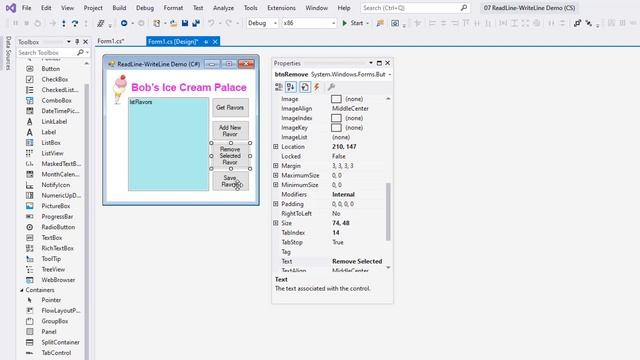Open the Data Sources side tab
This screenshot has height=360, width=640.
(8, 53)
